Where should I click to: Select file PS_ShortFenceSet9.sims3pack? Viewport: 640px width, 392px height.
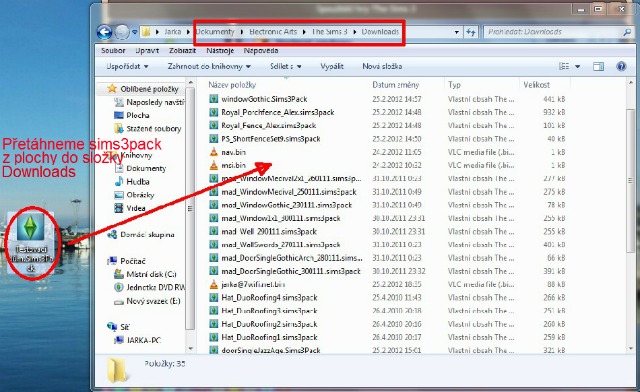click(271, 139)
